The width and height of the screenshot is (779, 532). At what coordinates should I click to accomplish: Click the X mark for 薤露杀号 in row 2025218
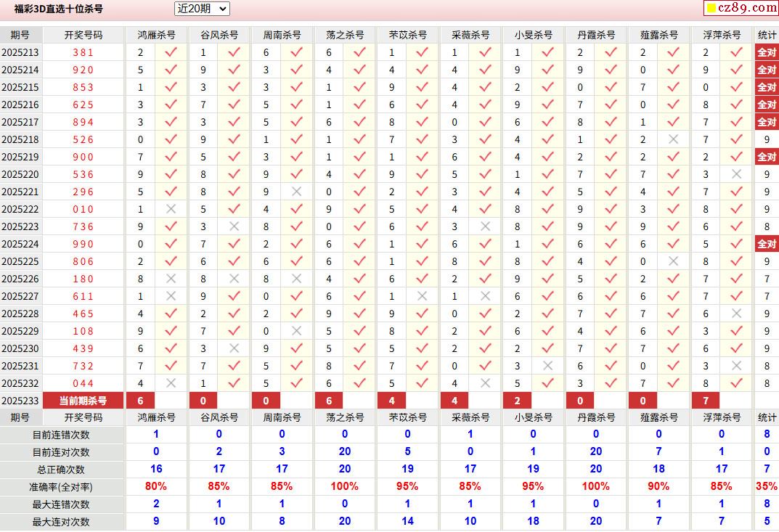(674, 139)
